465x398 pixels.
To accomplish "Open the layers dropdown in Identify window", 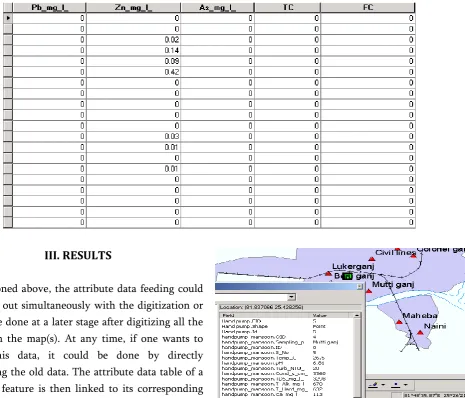I will click(292, 297).
